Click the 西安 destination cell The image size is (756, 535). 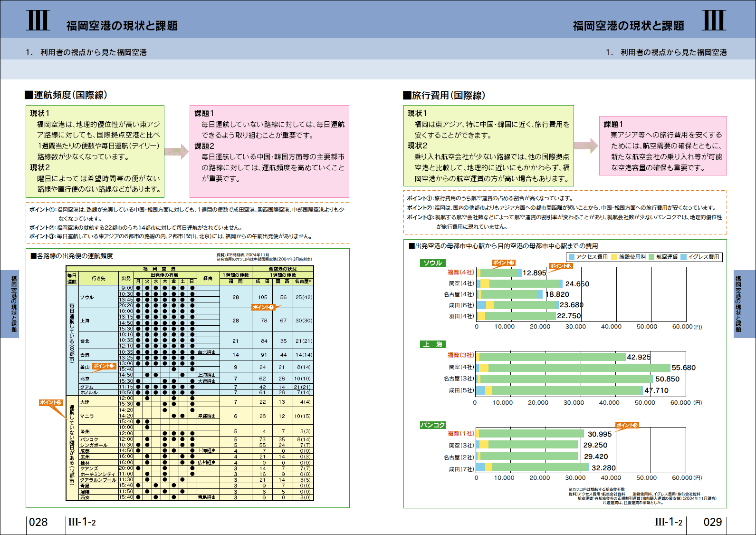tap(98, 497)
